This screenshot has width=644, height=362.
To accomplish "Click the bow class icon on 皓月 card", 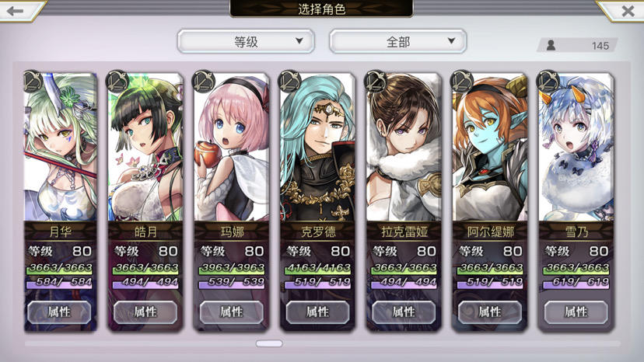I will click(118, 82).
